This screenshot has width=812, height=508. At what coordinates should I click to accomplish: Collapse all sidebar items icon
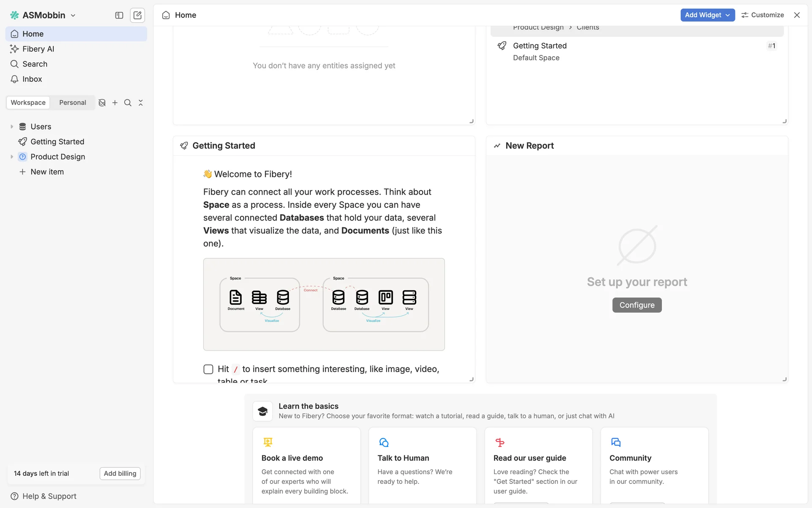[141, 103]
